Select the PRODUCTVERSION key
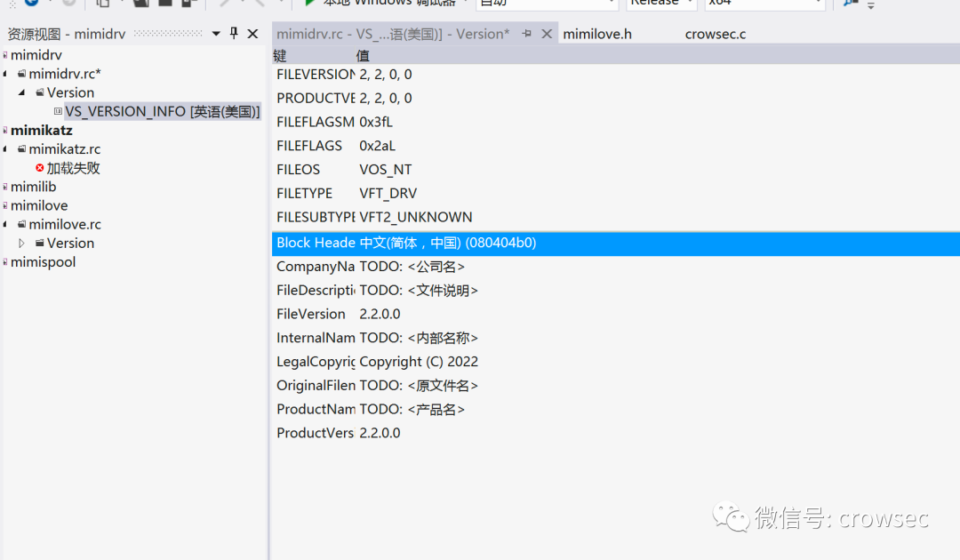Viewport: 960px width, 560px height. [316, 99]
